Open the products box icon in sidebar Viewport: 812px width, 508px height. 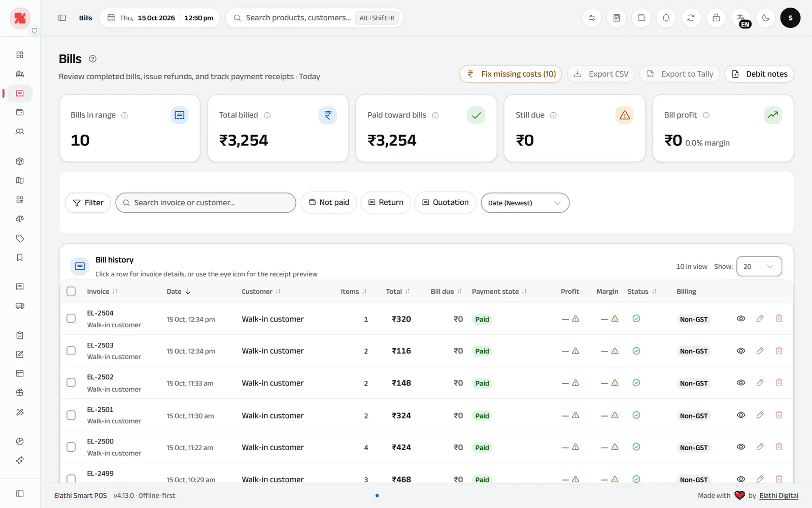[20, 162]
